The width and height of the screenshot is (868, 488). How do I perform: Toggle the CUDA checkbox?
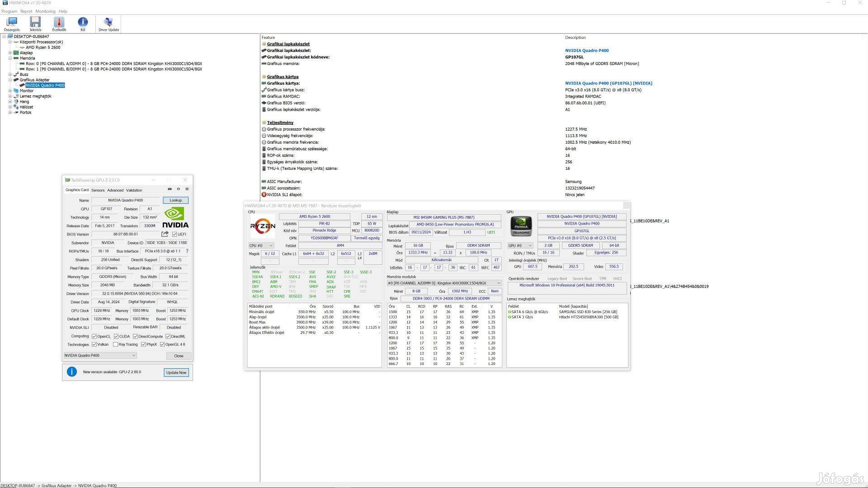[x=116, y=337]
